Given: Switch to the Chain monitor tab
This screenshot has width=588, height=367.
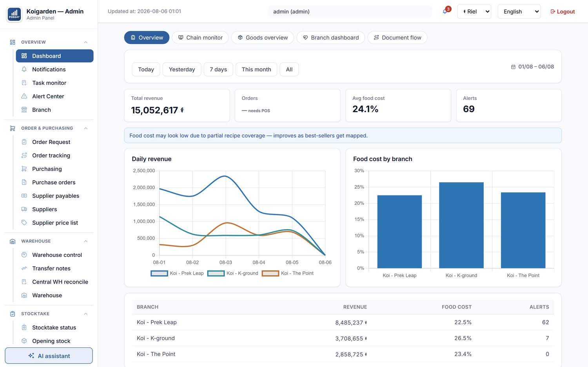Looking at the screenshot, I should tap(200, 38).
